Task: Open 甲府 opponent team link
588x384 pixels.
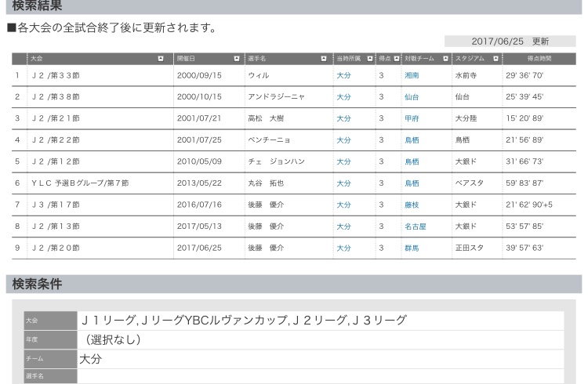Action: [x=412, y=118]
